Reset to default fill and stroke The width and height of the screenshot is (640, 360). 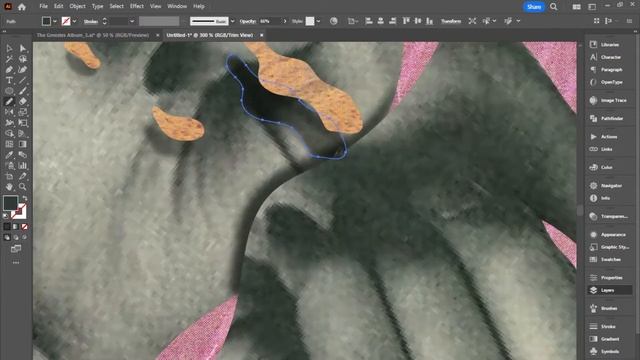[x=6, y=216]
